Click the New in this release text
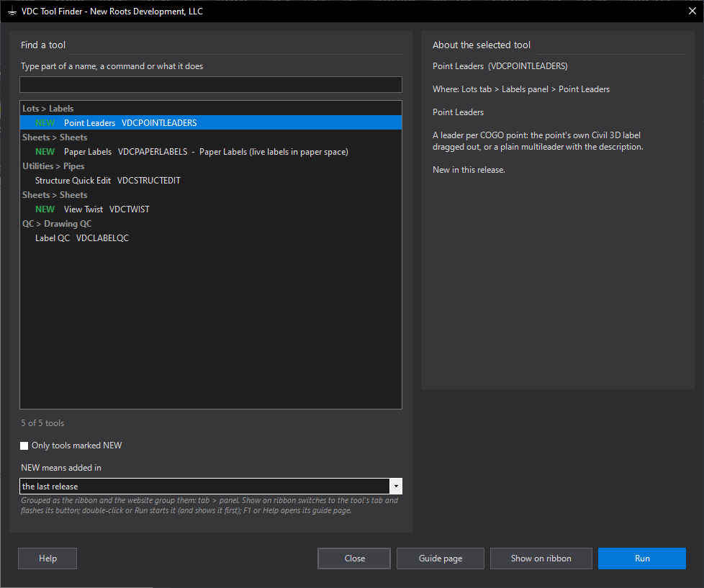This screenshot has width=704, height=588. click(469, 170)
